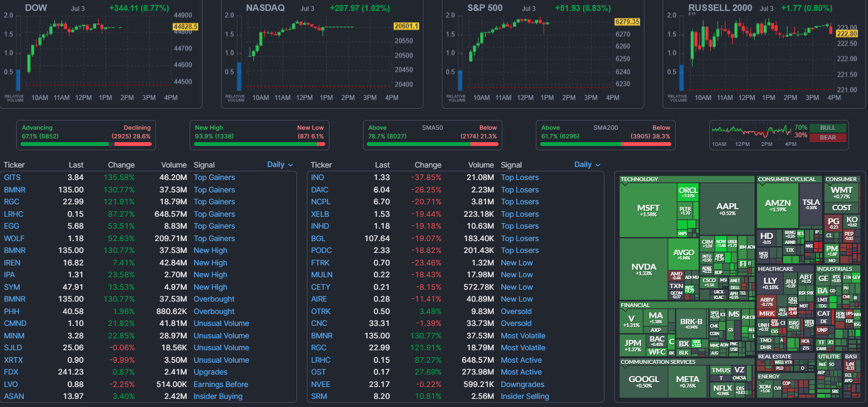Click the red BEAR indicator box
This screenshot has width=868, height=407.
pos(827,137)
